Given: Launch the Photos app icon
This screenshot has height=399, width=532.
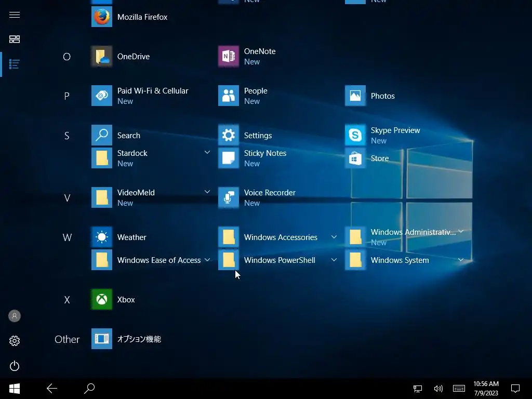Looking at the screenshot, I should (355, 96).
